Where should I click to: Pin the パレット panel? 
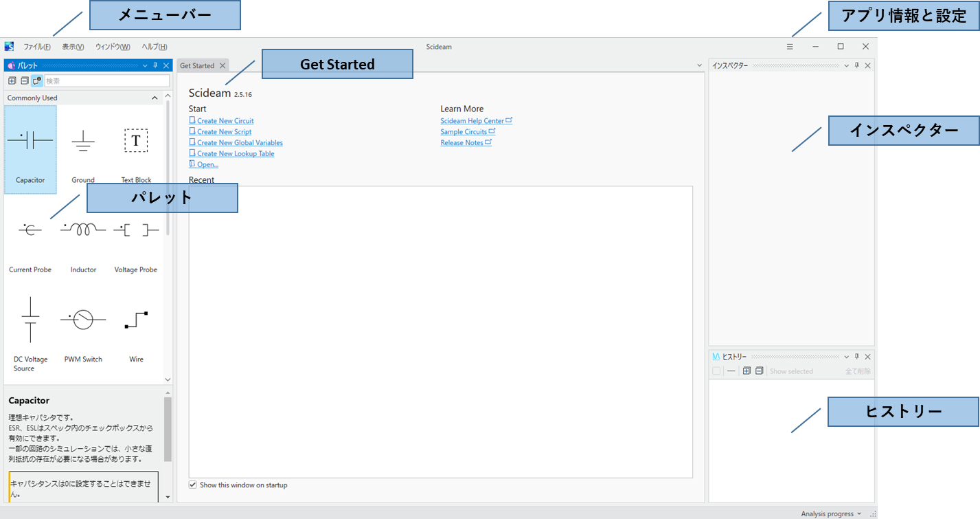[x=155, y=65]
